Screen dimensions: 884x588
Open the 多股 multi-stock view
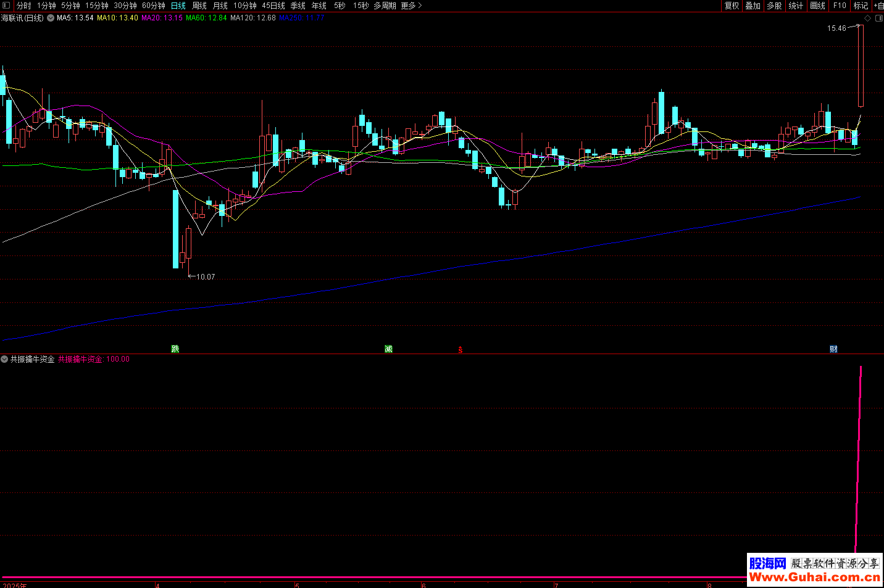(x=775, y=6)
